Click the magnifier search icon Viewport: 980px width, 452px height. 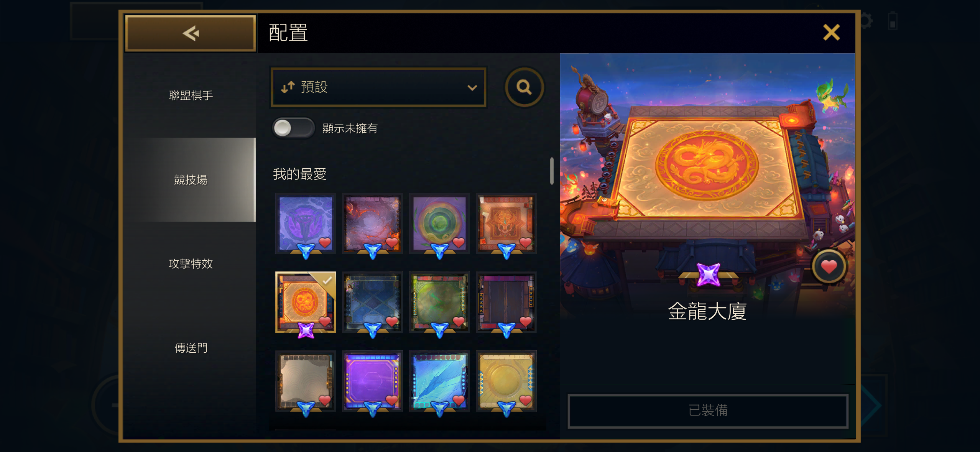pos(524,87)
